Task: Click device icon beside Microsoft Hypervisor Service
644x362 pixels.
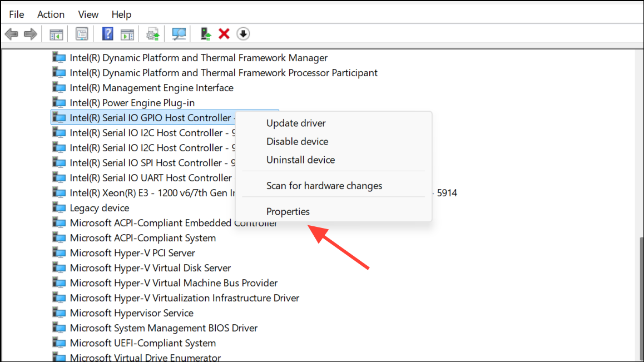Action: [59, 313]
